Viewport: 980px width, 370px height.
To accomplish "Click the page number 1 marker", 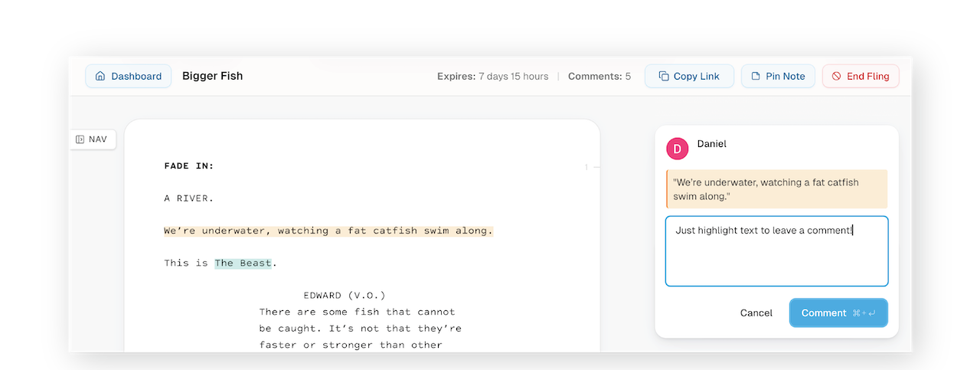I will pos(586,166).
